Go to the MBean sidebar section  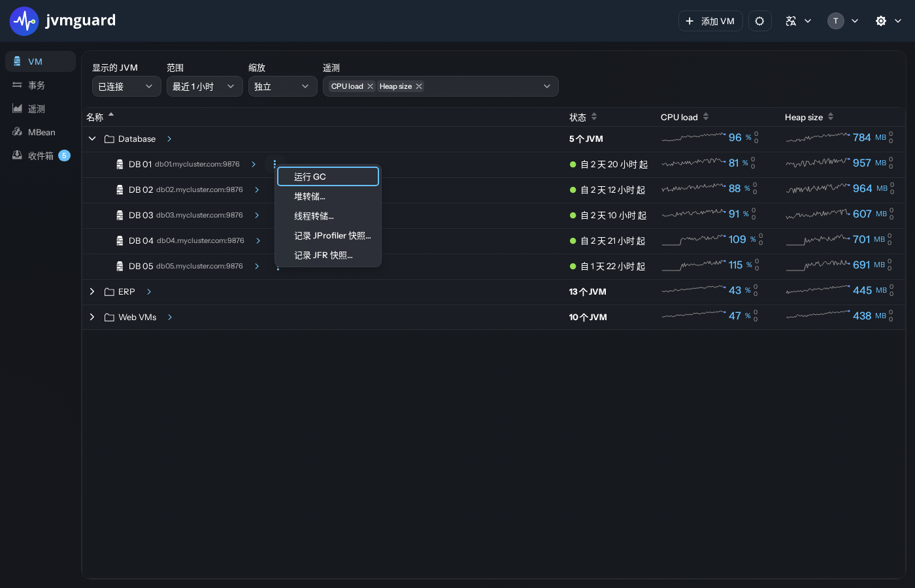pos(41,132)
